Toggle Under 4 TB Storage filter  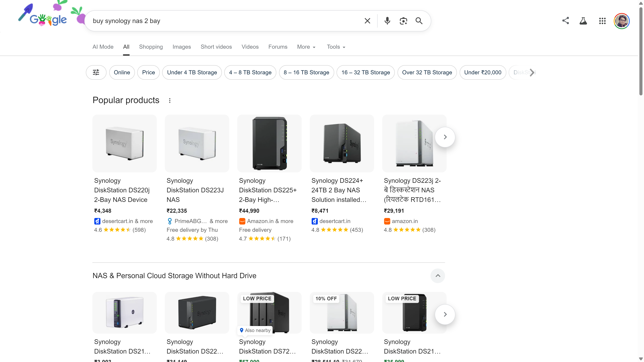click(192, 72)
